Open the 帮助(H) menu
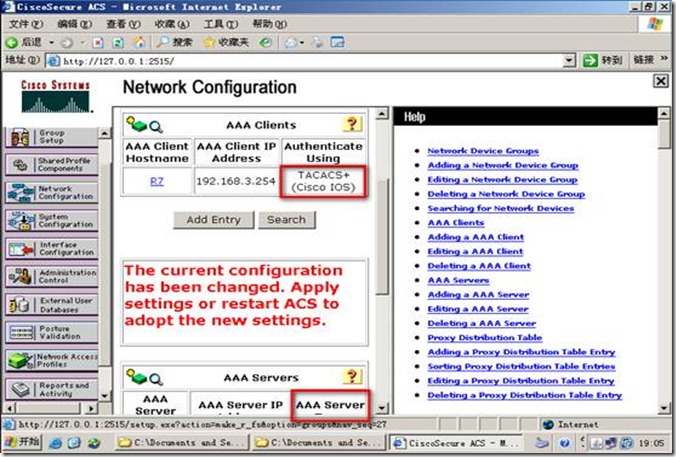This screenshot has height=457, width=676. pos(269,24)
